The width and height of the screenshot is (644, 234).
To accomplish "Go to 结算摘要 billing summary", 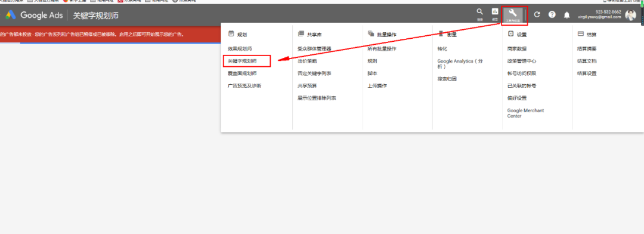I will click(x=587, y=48).
